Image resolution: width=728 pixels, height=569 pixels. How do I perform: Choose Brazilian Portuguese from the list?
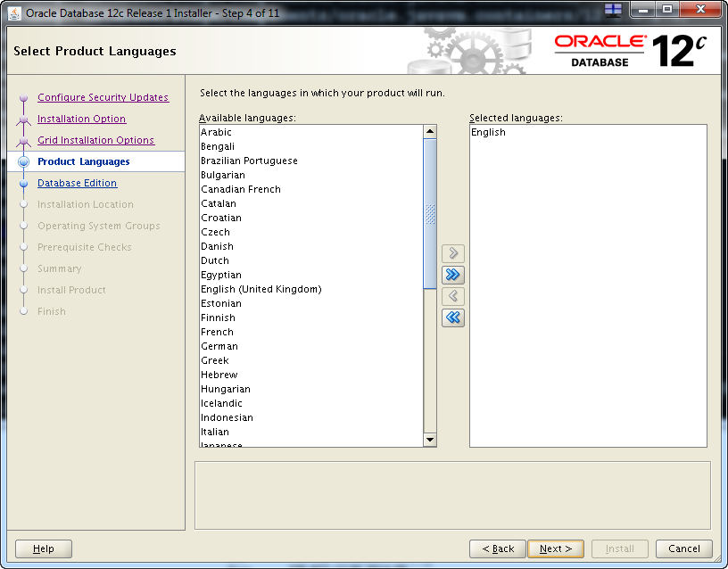click(x=311, y=161)
